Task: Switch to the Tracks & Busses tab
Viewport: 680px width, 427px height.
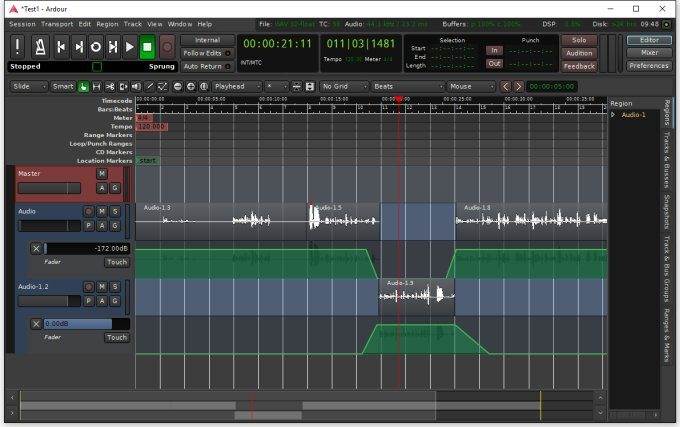Action: click(667, 160)
